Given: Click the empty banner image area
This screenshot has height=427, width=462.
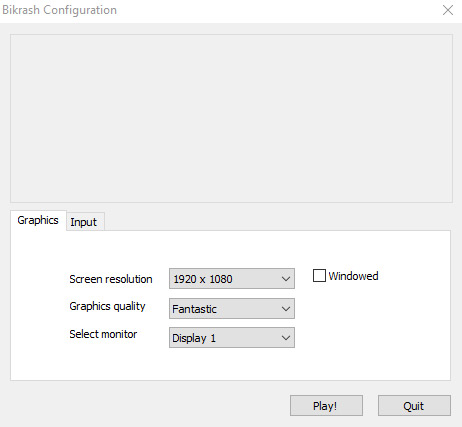Looking at the screenshot, I should coord(231,118).
